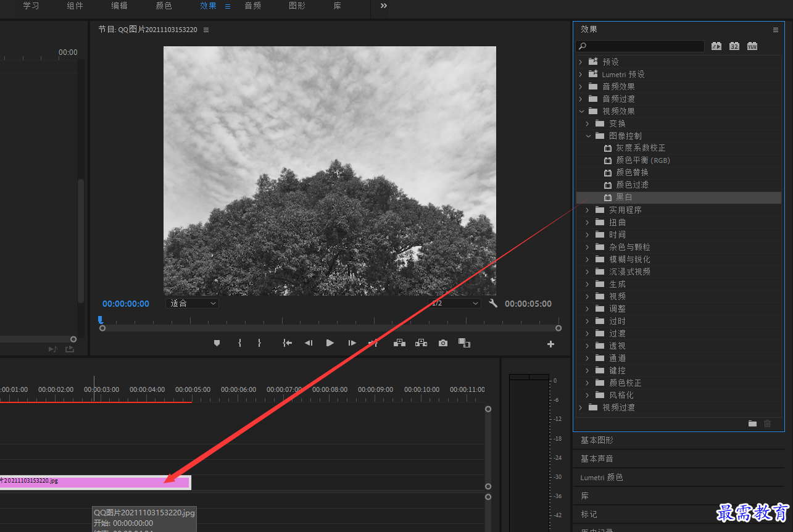Viewport: 793px width, 532px height.
Task: Expand the 风格化 folder
Action: point(588,395)
